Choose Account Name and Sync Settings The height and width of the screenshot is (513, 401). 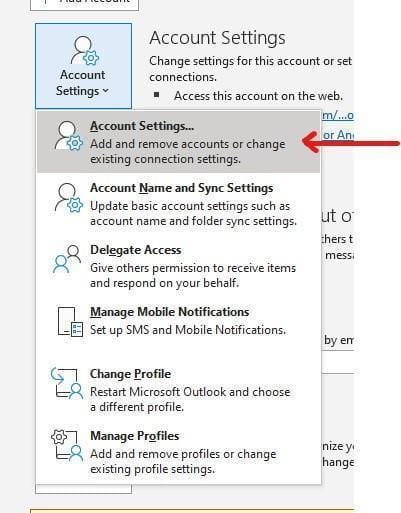tap(178, 204)
